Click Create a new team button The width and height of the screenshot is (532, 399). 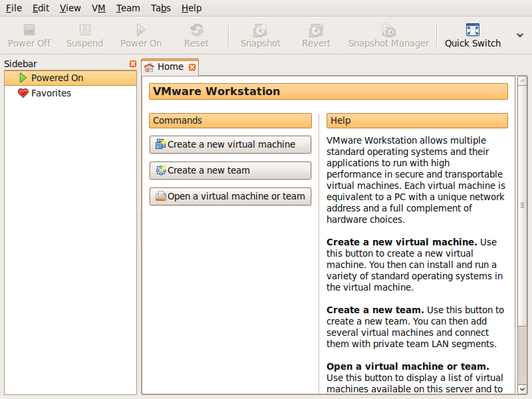pyautogui.click(x=230, y=170)
